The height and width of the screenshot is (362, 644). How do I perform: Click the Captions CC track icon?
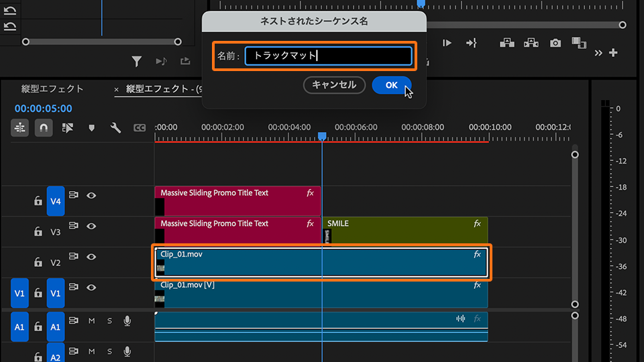140,127
